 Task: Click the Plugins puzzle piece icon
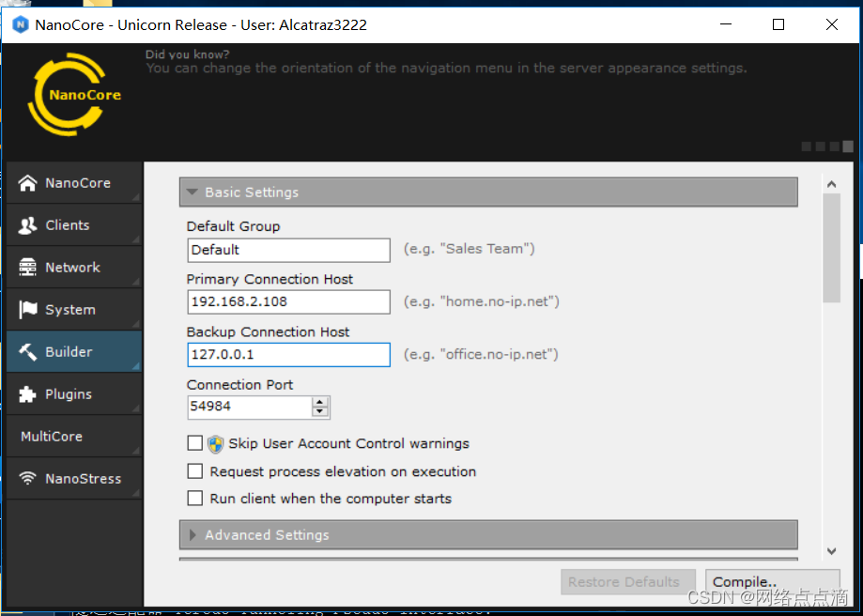point(27,394)
